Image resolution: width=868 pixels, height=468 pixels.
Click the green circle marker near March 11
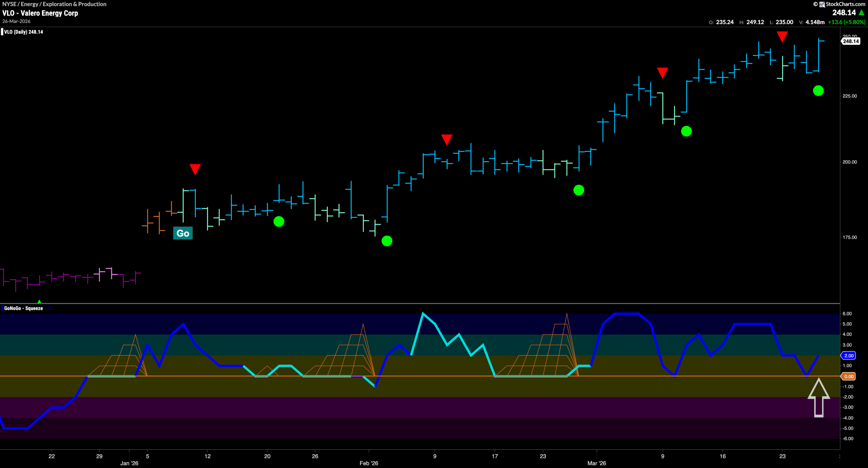tap(686, 131)
